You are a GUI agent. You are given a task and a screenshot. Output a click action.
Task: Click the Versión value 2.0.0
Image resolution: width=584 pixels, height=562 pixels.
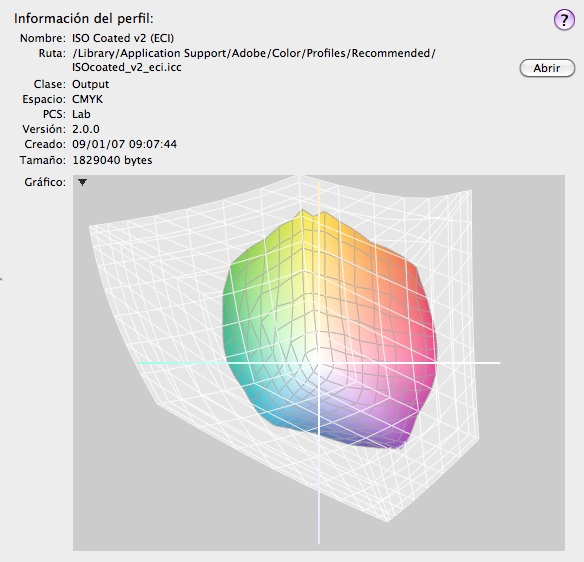click(x=86, y=129)
